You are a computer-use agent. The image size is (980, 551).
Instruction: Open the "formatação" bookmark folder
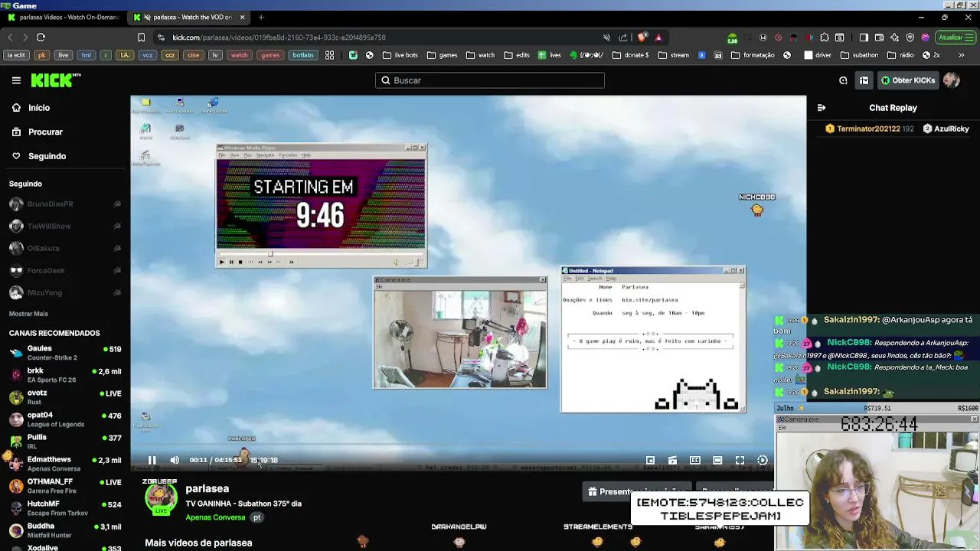click(753, 55)
